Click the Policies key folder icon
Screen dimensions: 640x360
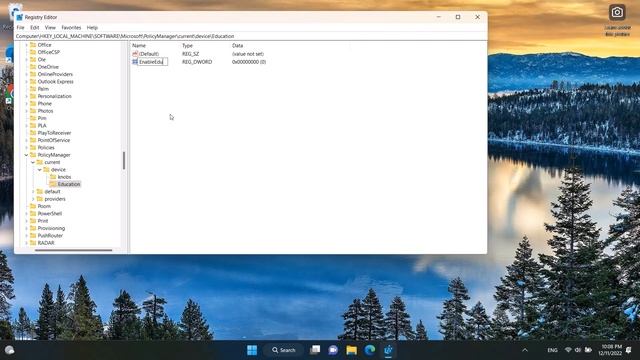tap(33, 148)
